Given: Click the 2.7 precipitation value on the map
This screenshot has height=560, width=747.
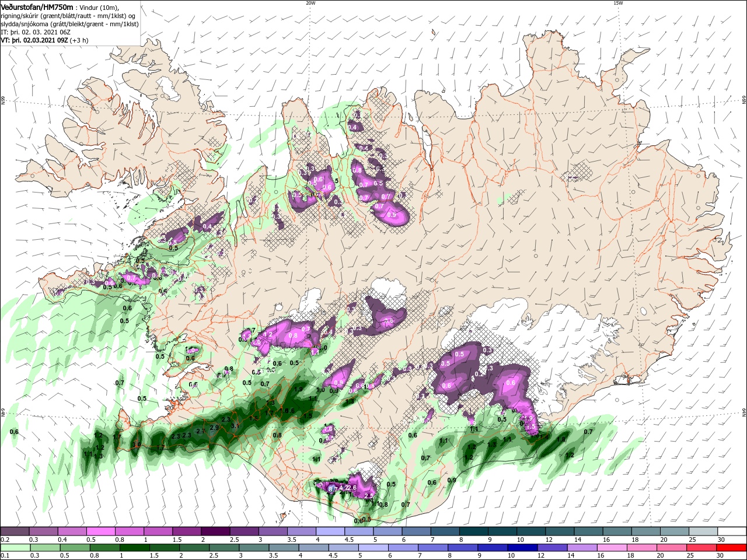Looking at the screenshot, I should point(200,431).
